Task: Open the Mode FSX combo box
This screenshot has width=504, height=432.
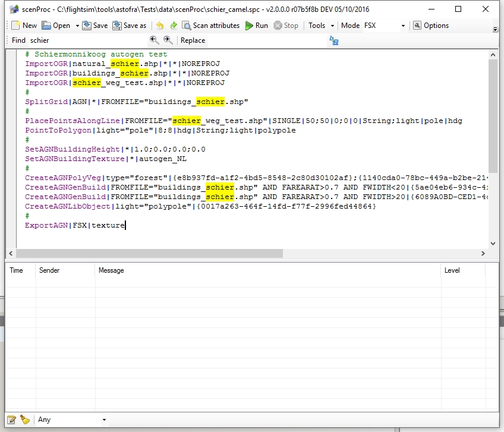Action: pyautogui.click(x=384, y=26)
